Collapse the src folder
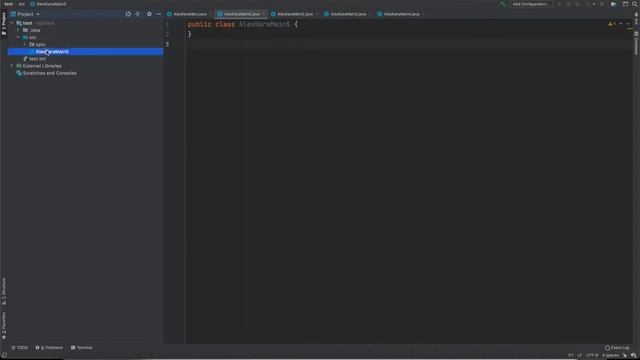The height and width of the screenshot is (360, 640). point(18,37)
